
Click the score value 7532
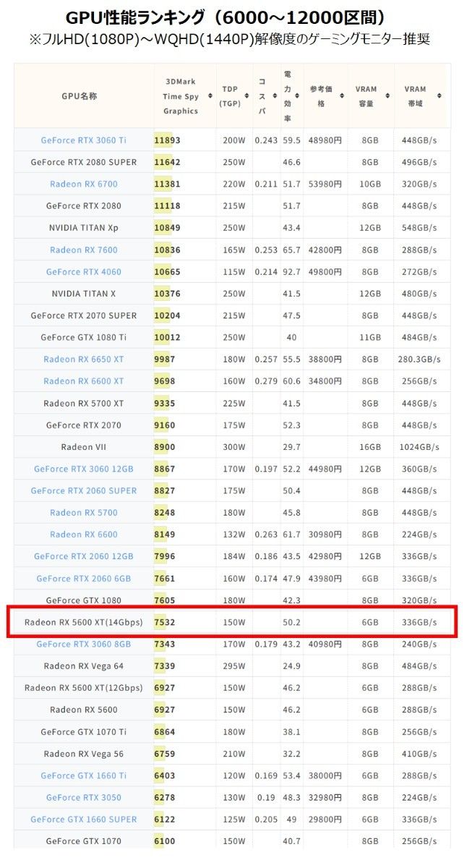click(164, 622)
